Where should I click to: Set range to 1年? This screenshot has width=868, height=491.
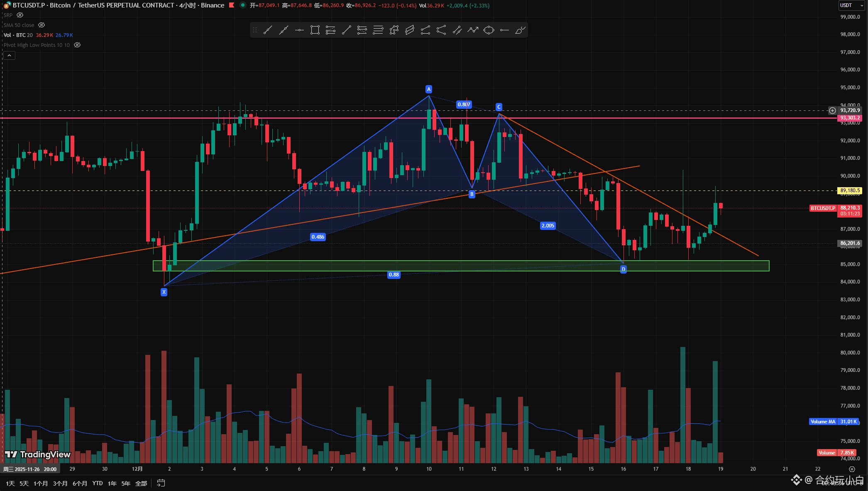tap(112, 483)
